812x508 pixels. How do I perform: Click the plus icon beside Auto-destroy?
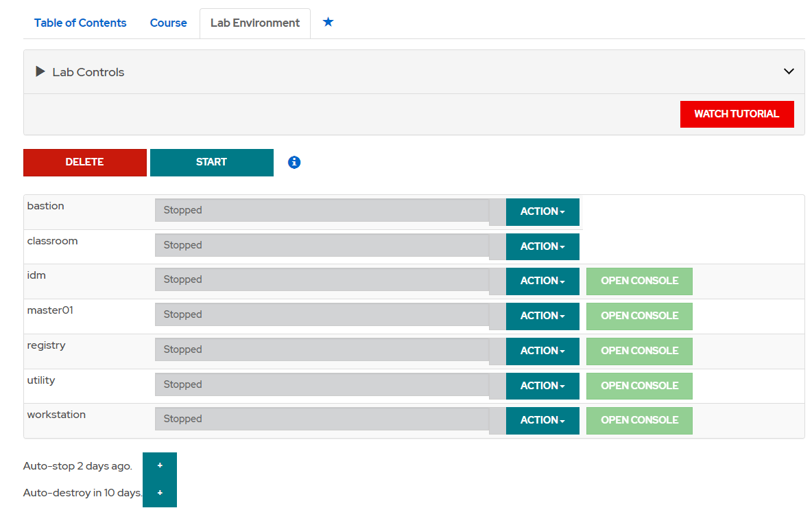(x=159, y=492)
